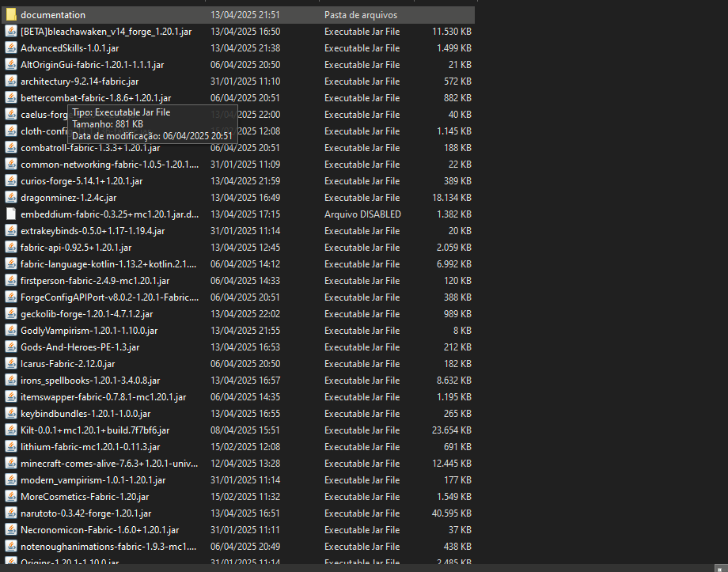Viewport: 728px width, 572px height.
Task: Select file name cloth-confi
Action: [x=45, y=131]
